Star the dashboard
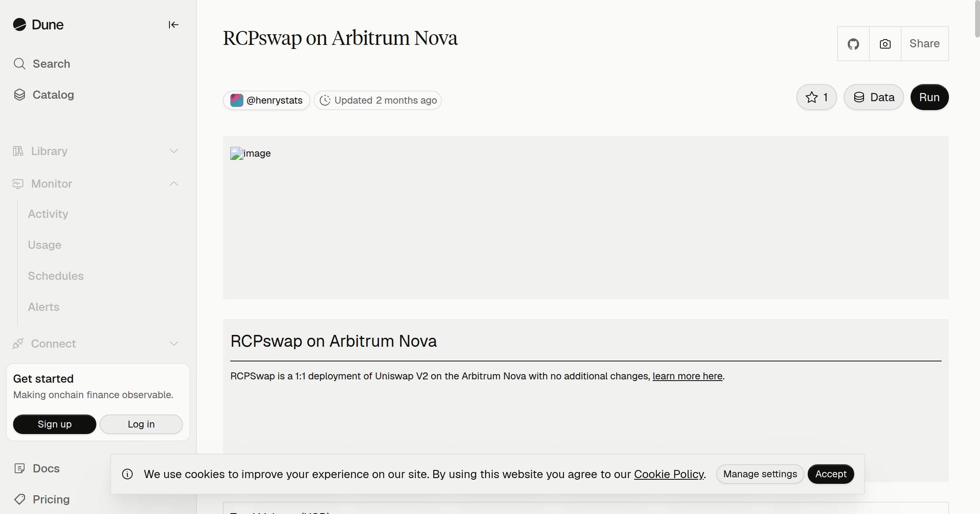 point(817,97)
